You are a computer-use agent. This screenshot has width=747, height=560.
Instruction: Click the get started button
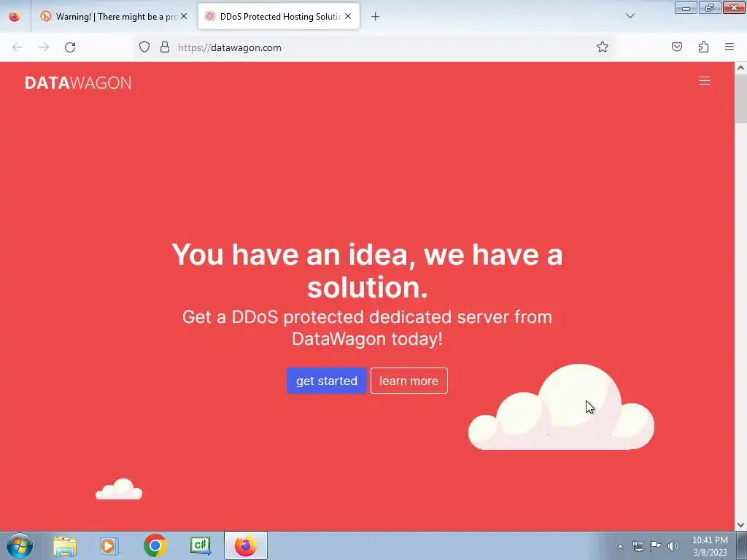click(x=327, y=381)
